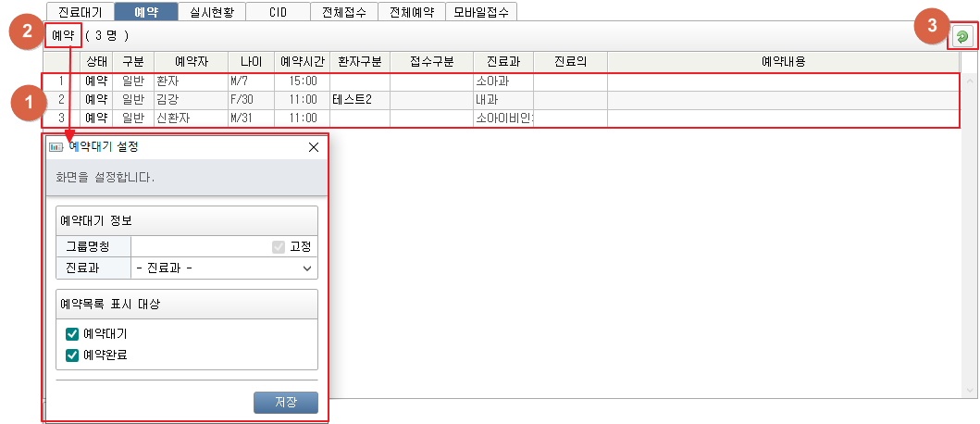
Task: Switch to the 진료대기 tab
Action: tap(80, 12)
